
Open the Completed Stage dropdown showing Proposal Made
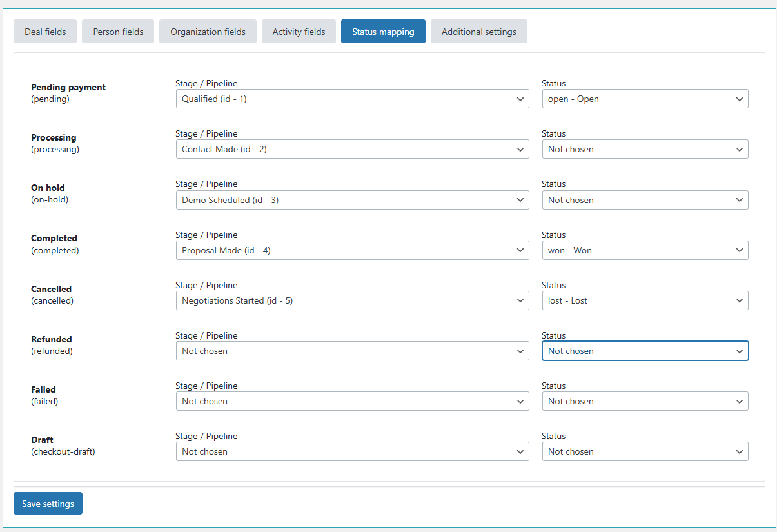[352, 250]
